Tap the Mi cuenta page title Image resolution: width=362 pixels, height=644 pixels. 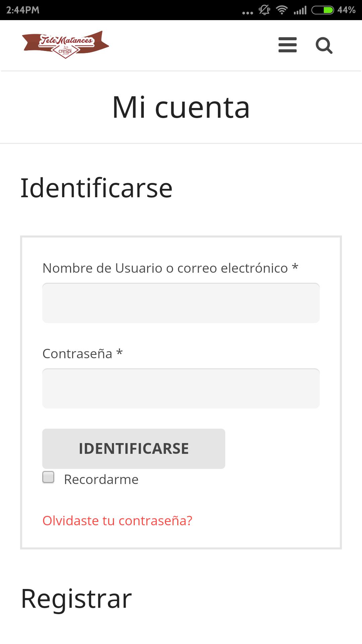(181, 107)
